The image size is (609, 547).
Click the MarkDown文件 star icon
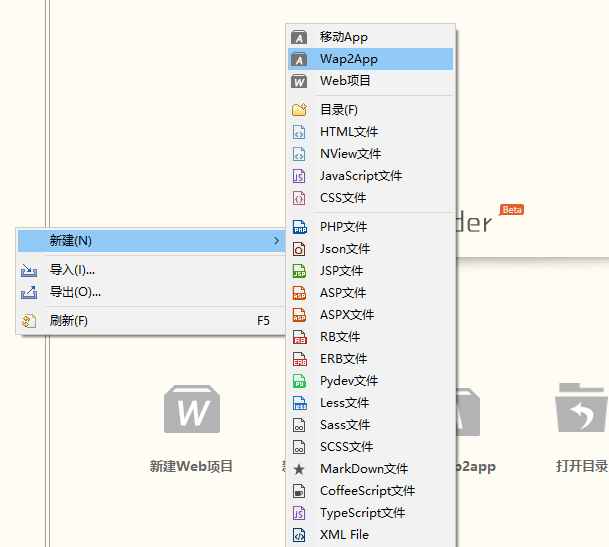299,469
